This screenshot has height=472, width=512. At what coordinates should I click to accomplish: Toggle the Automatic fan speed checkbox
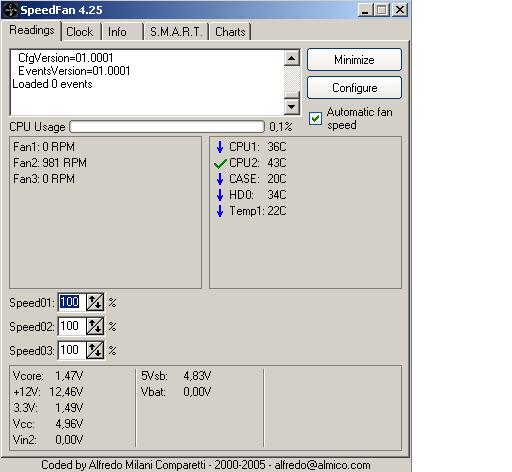click(315, 119)
